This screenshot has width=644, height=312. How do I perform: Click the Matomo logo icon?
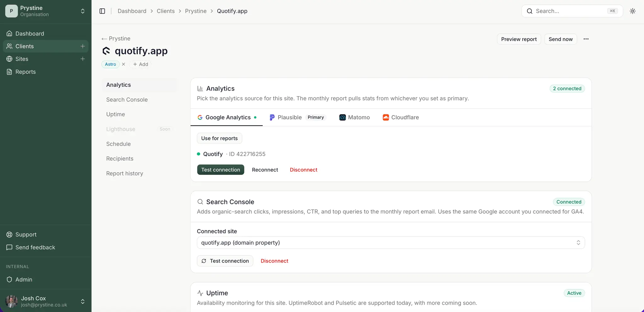click(342, 117)
